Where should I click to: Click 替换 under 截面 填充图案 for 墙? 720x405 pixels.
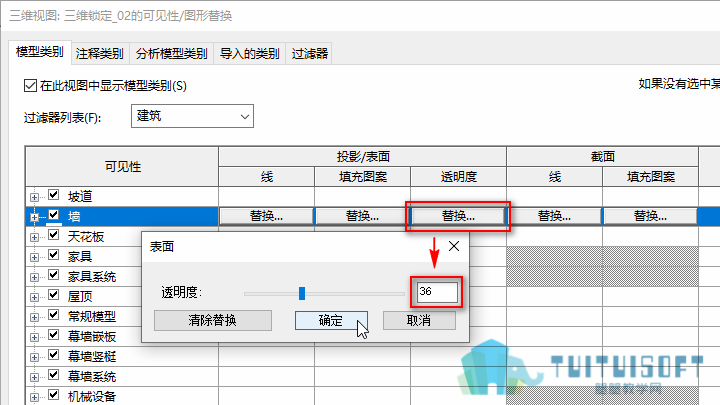[x=650, y=216]
